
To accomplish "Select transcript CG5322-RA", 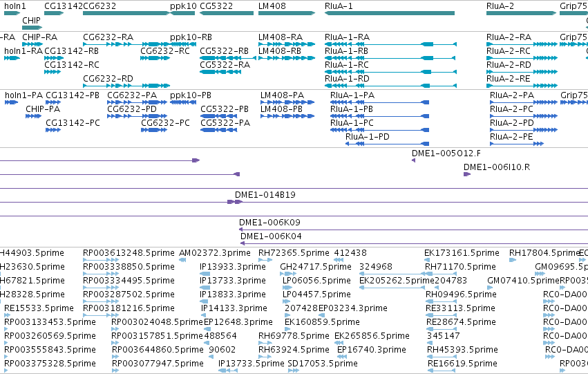I will (220, 72).
